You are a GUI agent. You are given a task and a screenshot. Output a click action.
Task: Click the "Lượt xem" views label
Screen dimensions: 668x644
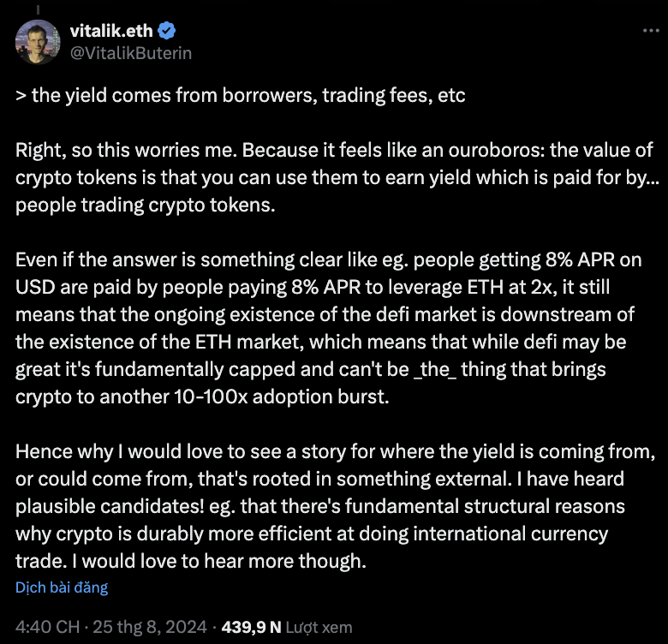click(319, 627)
